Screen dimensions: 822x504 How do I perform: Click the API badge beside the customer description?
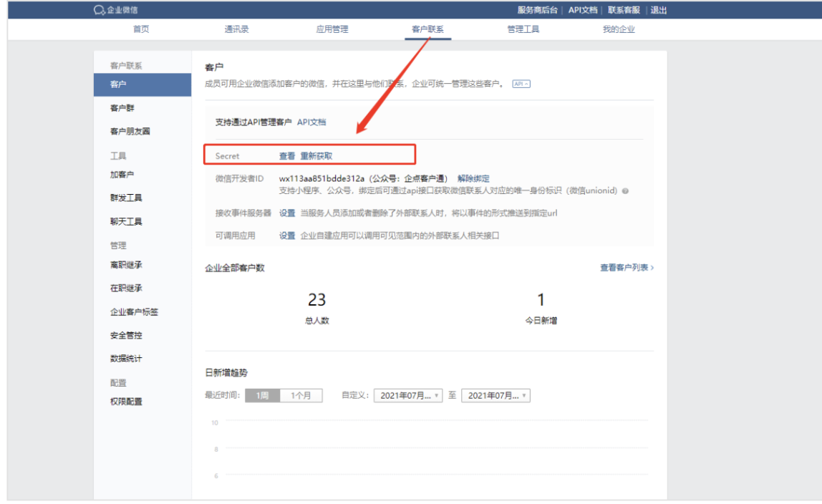point(521,84)
